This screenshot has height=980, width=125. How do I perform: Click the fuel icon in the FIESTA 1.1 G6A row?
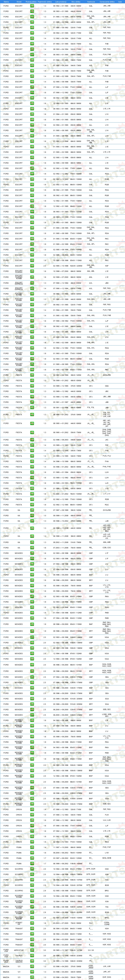tap(32, 386)
